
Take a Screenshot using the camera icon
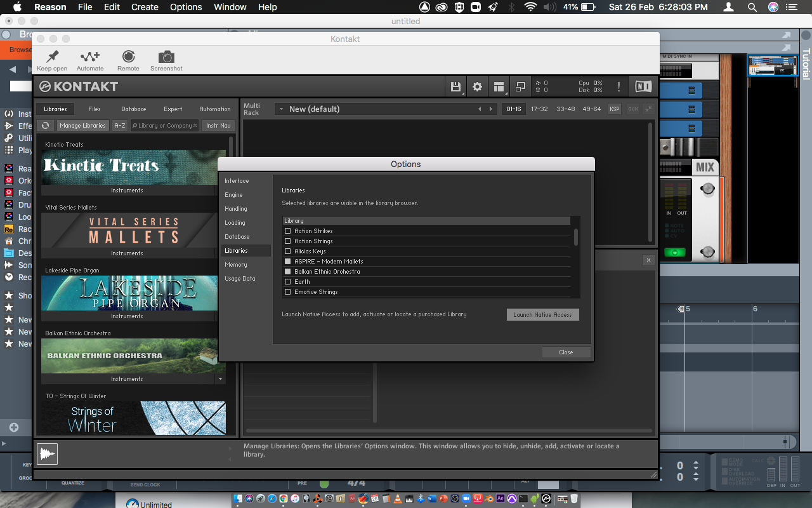166,57
